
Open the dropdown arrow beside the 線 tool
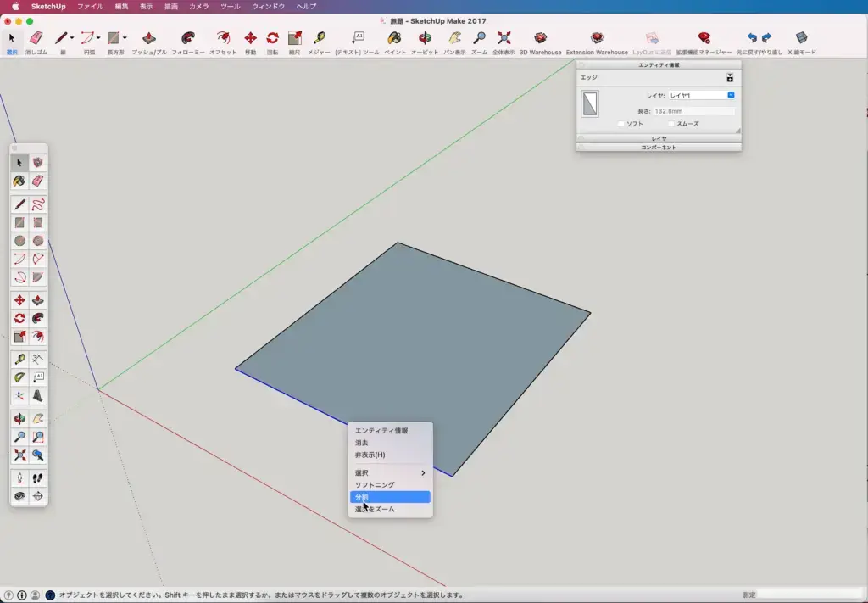pyautogui.click(x=72, y=38)
